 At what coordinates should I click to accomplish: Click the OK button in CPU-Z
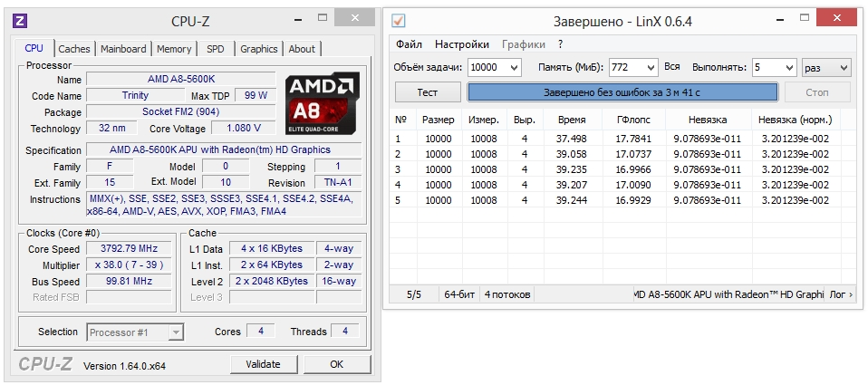click(x=336, y=364)
